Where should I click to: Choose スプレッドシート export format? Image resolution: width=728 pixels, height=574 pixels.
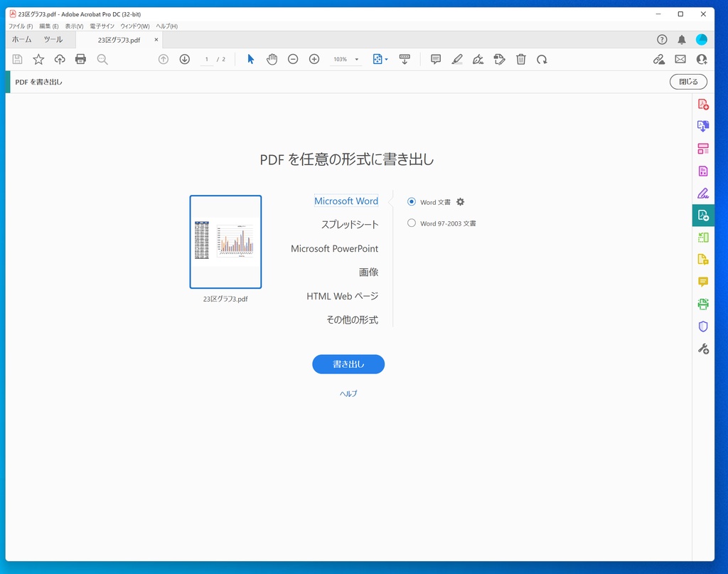[350, 225]
